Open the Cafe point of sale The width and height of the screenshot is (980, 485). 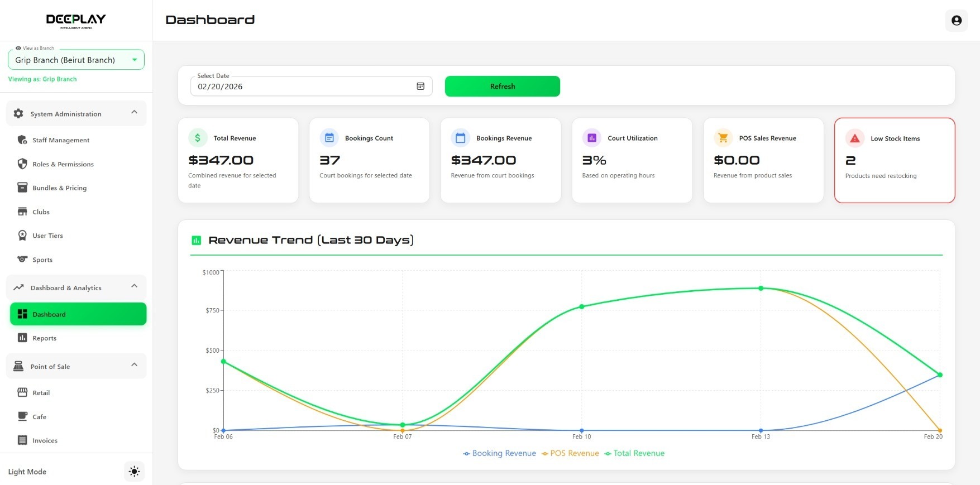pyautogui.click(x=78, y=417)
